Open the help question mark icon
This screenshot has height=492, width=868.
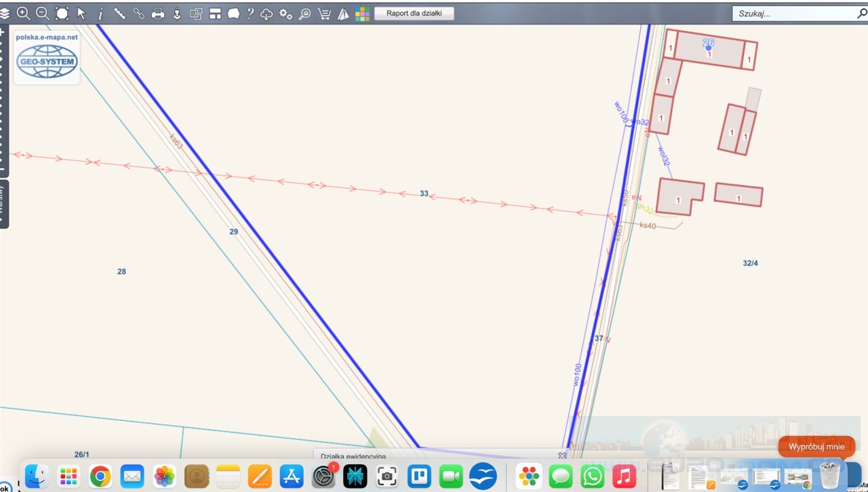[x=250, y=14]
